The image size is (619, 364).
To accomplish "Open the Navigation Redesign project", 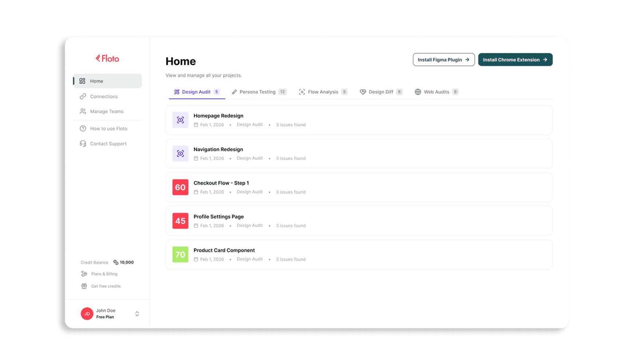I will [x=359, y=154].
